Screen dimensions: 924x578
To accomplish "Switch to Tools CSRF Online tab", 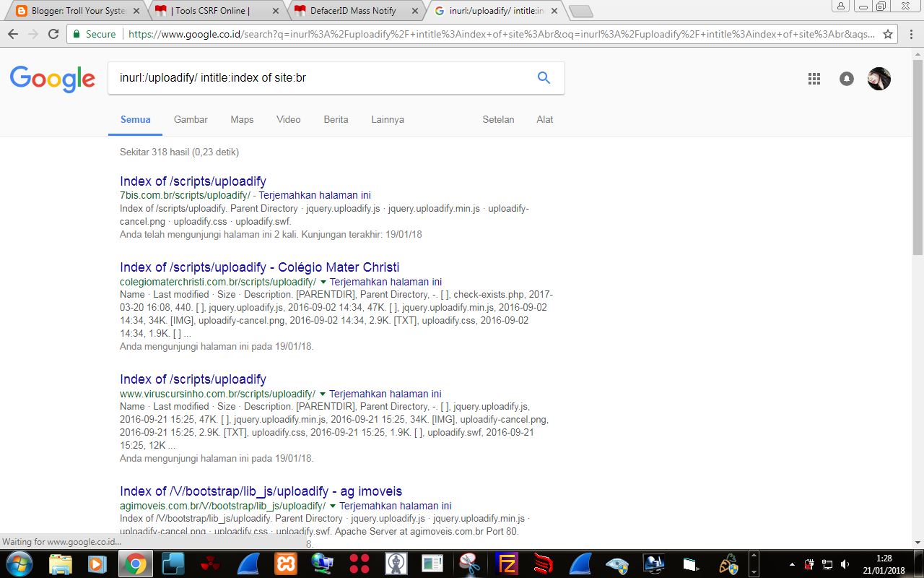I will pos(217,11).
